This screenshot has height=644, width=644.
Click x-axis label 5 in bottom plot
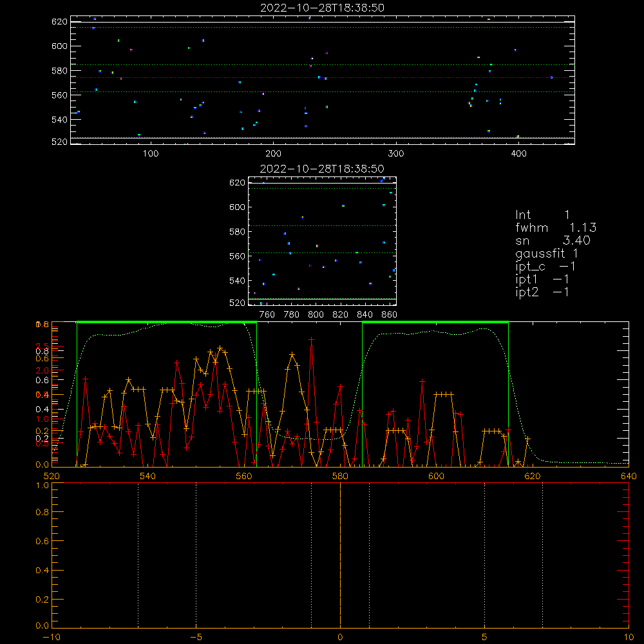[485, 637]
